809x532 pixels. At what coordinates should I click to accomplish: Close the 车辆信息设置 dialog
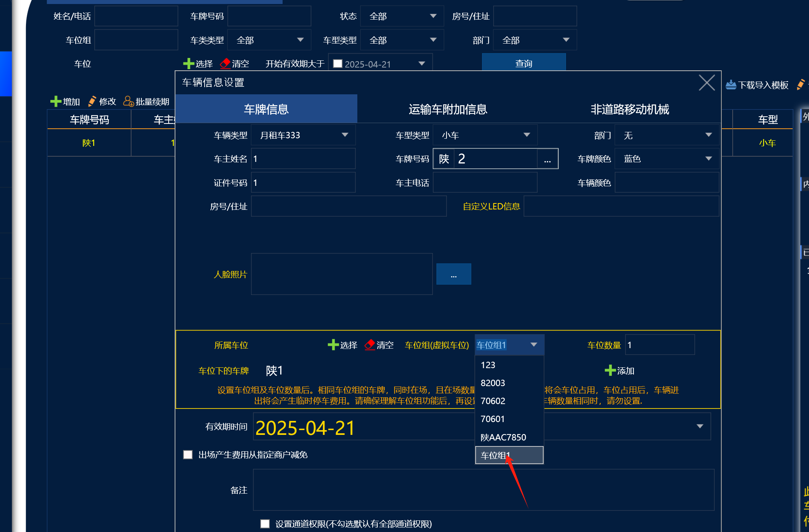pos(707,83)
